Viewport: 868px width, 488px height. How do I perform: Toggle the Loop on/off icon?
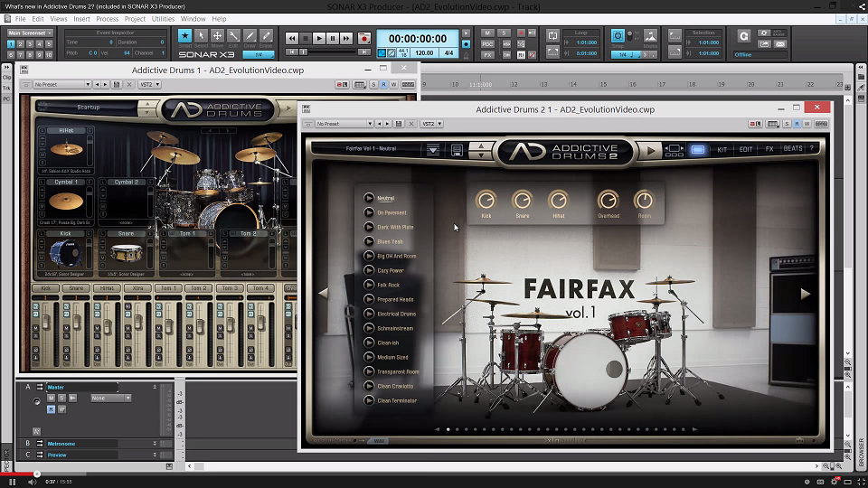(552, 36)
